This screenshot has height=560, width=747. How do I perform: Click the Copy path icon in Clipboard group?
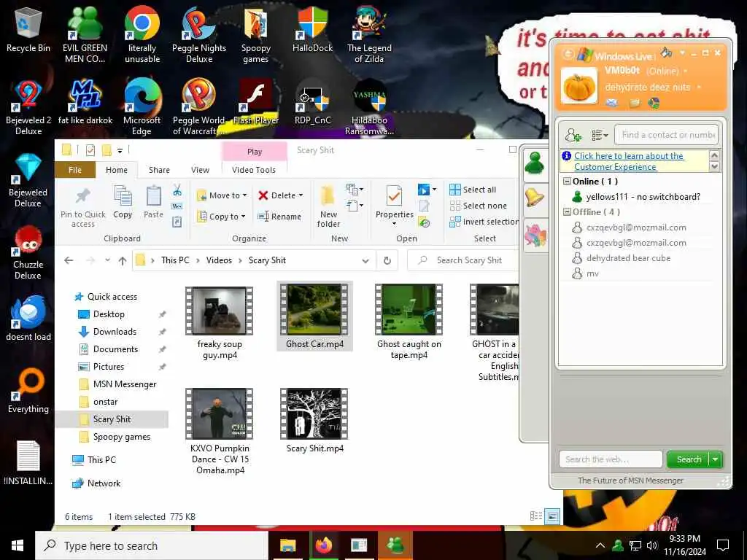coord(177,206)
